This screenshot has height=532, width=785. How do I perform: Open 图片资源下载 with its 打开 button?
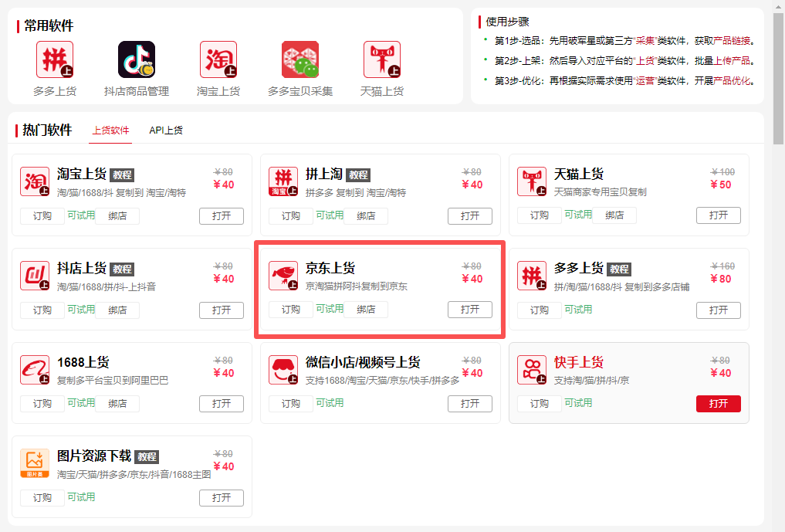pos(222,498)
